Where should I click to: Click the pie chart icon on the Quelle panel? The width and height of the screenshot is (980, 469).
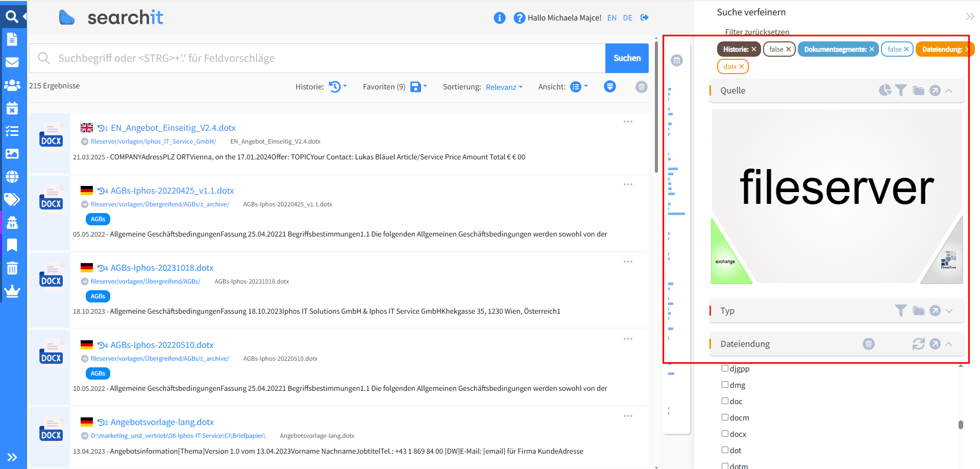(885, 90)
